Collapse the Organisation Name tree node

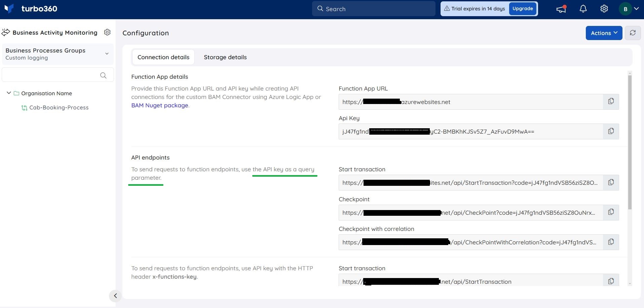[9, 93]
